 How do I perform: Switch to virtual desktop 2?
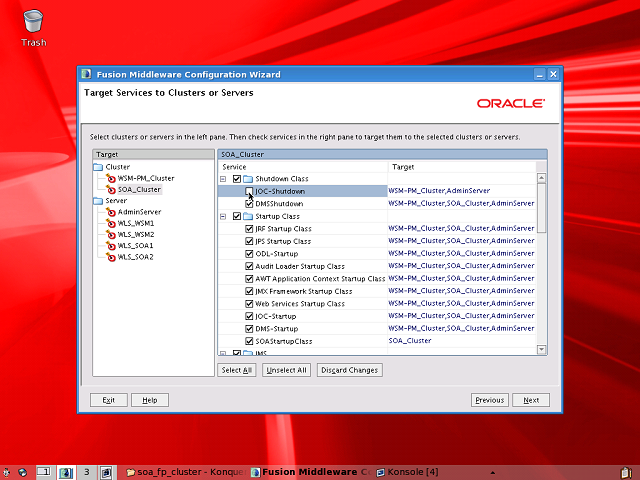pyautogui.click(x=65, y=472)
